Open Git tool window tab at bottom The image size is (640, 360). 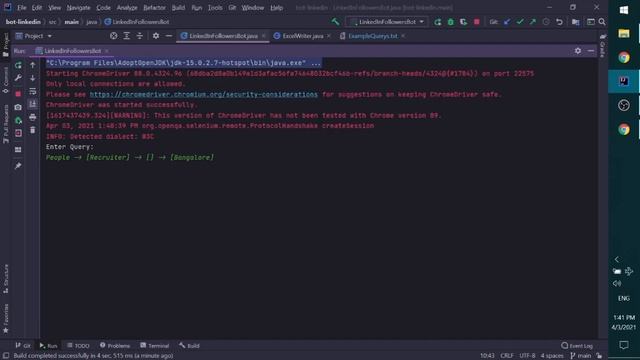tap(23, 345)
